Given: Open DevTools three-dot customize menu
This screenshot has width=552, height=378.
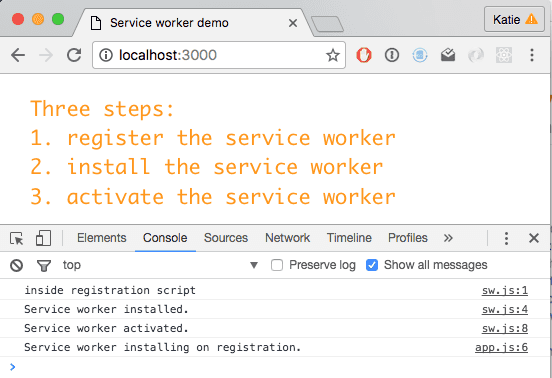Looking at the screenshot, I should pyautogui.click(x=506, y=238).
